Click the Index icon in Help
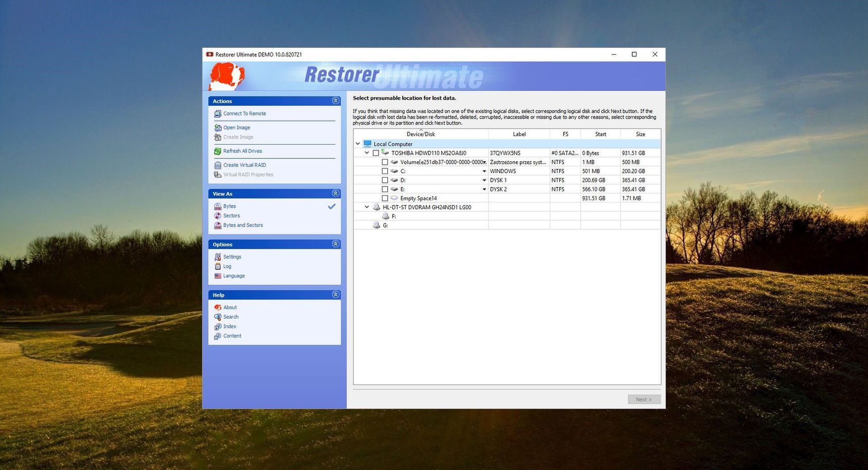The width and height of the screenshot is (868, 470). pos(218,327)
